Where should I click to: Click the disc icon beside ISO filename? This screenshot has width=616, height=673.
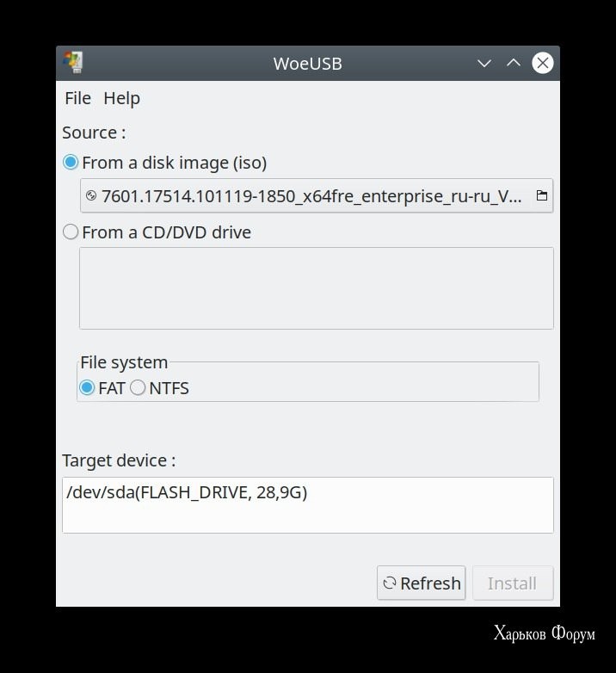[91, 195]
